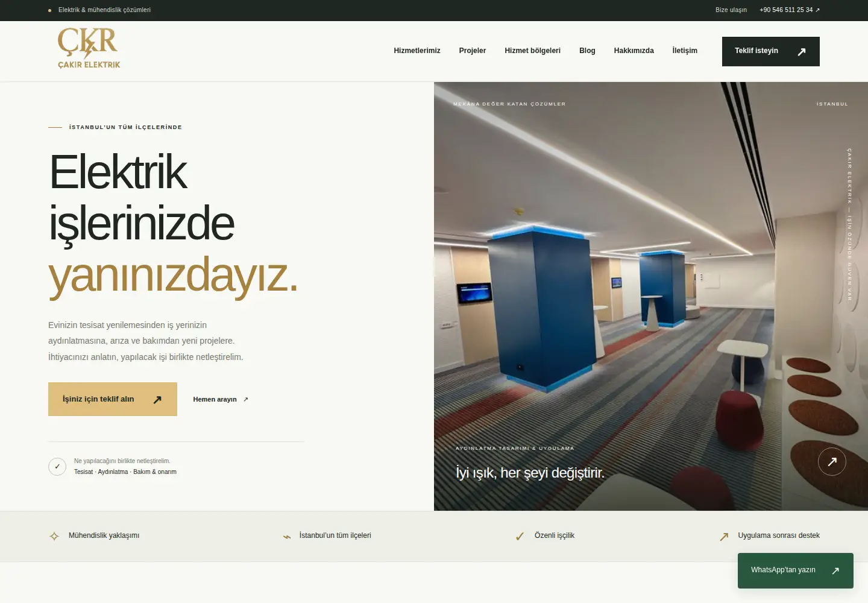The height and width of the screenshot is (603, 868).
Task: Open the Çakır Elektrik logo homepage link
Action: [x=89, y=48]
